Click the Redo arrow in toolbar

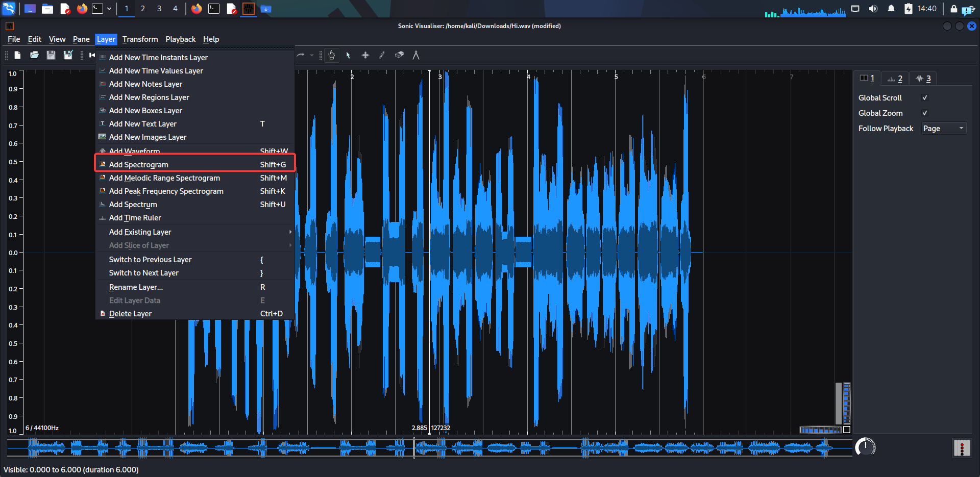pyautogui.click(x=301, y=55)
